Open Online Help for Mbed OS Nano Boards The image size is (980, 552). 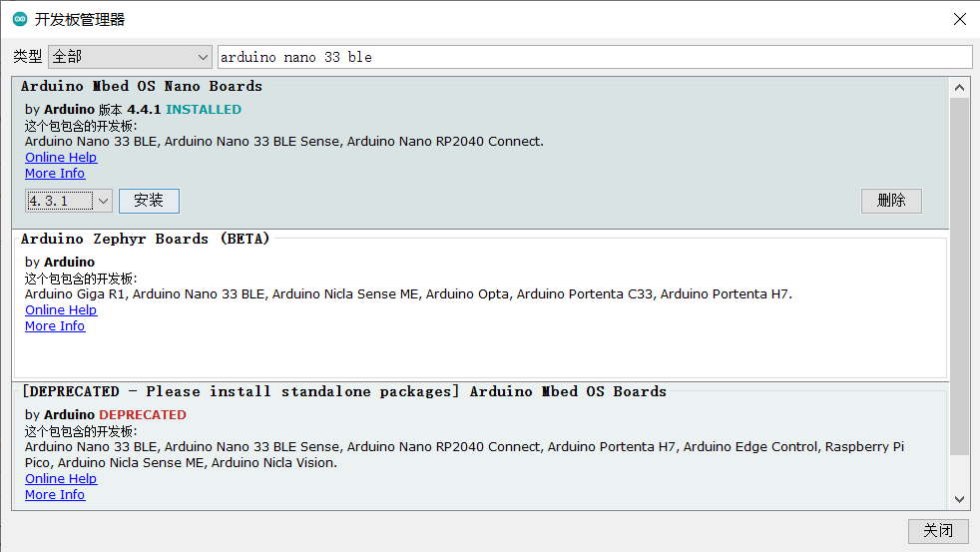(x=61, y=158)
